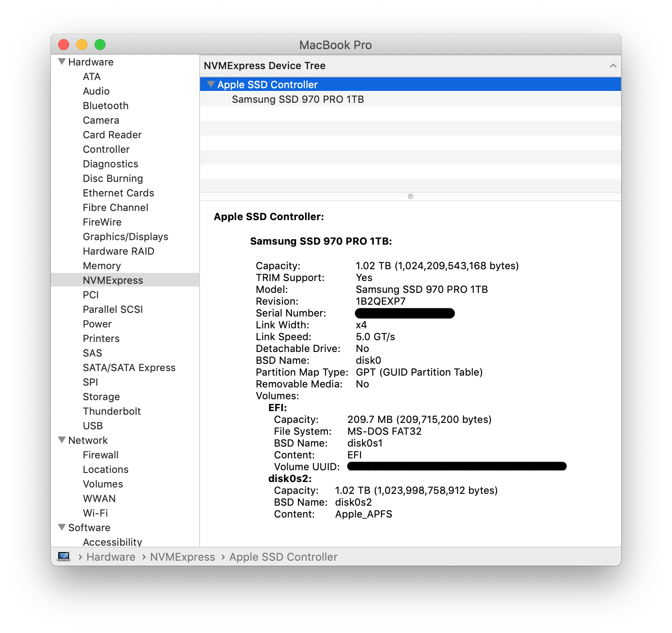
Task: Click the 1B2QEXP7 revision value
Action: point(381,301)
